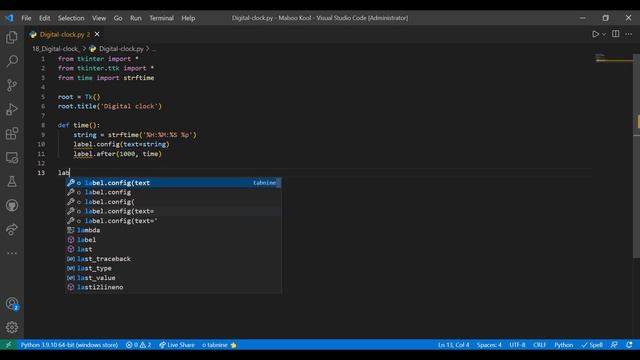Image resolution: width=640 pixels, height=360 pixels.
Task: Select Python language mode in status bar
Action: [x=563, y=345]
